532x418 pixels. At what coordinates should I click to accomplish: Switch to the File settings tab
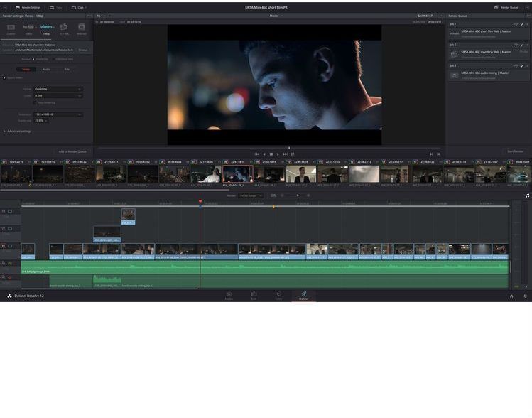pyautogui.click(x=67, y=69)
